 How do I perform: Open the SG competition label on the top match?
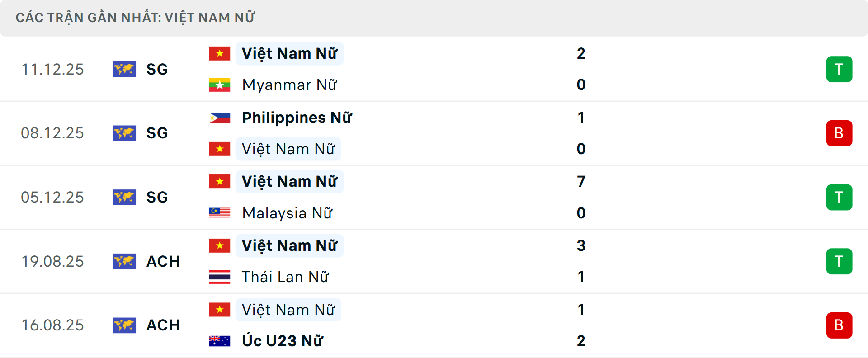(156, 69)
